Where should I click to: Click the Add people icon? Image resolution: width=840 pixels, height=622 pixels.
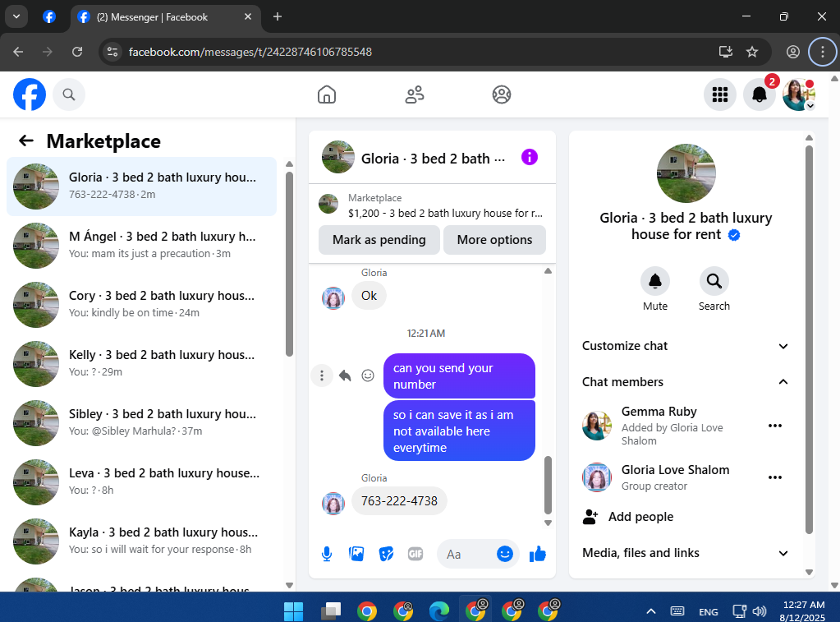(590, 517)
